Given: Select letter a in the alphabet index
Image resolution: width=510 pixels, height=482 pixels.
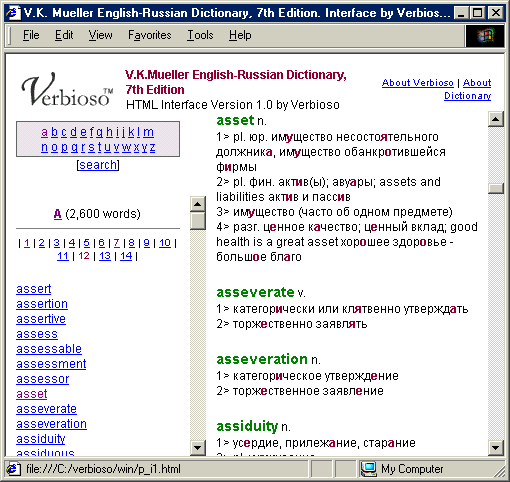Looking at the screenshot, I should (x=44, y=132).
